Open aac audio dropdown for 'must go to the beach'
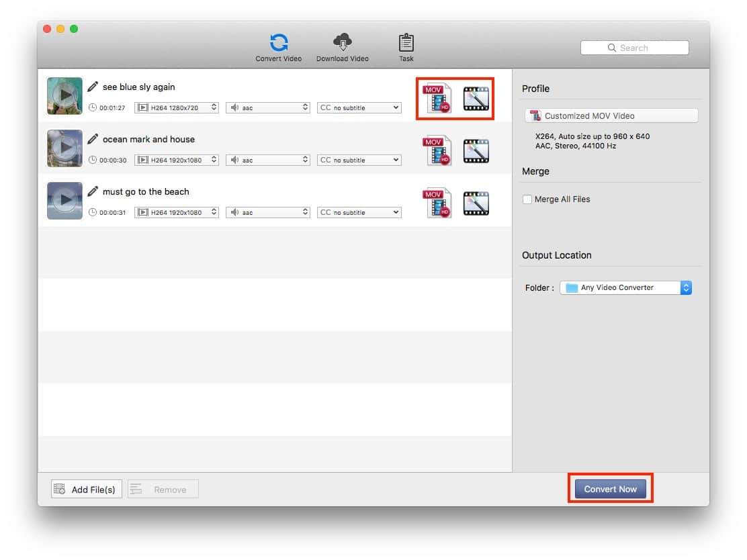Image resolution: width=747 pixels, height=560 pixels. point(268,212)
